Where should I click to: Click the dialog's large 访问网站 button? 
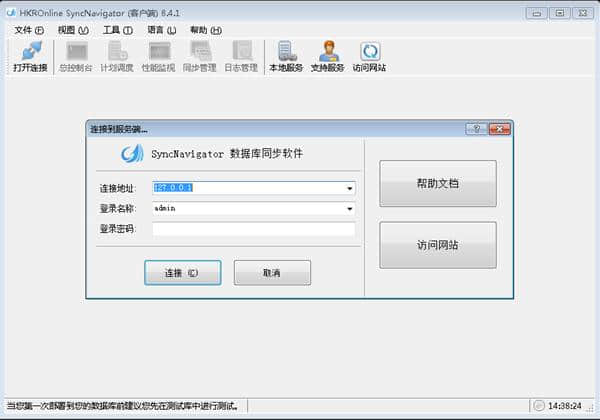[438, 245]
